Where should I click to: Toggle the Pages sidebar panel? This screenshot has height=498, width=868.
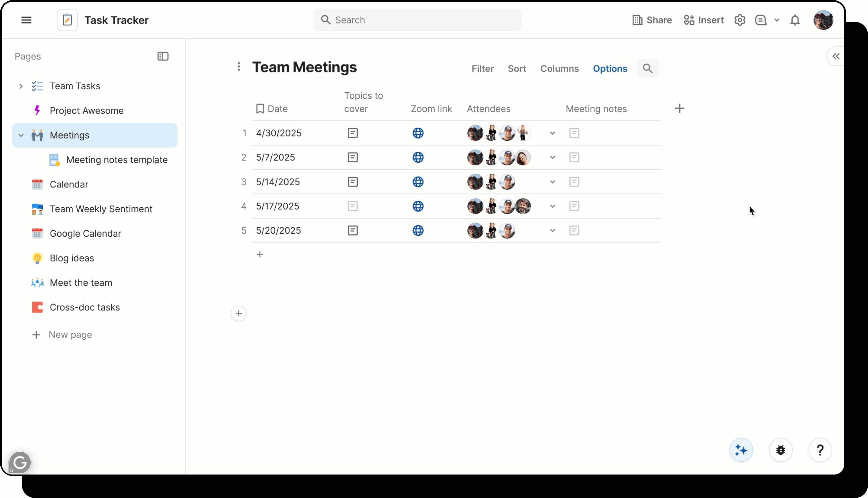[163, 56]
